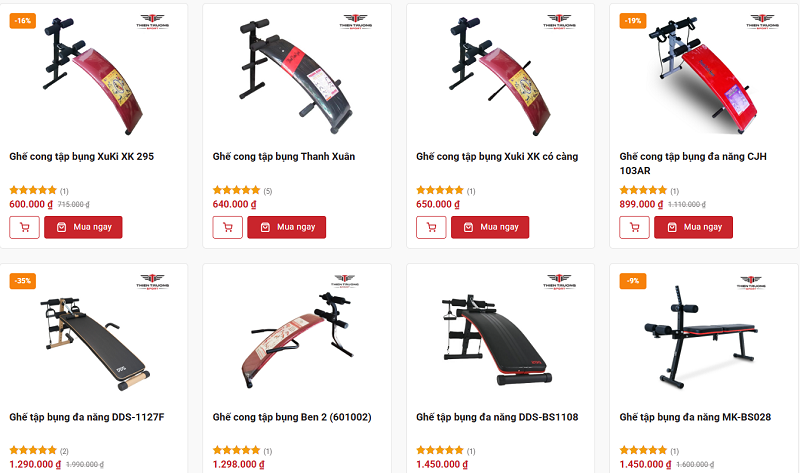Buy CJH 103AR with Mua ngay button
Image resolution: width=800 pixels, height=473 pixels.
point(693,227)
